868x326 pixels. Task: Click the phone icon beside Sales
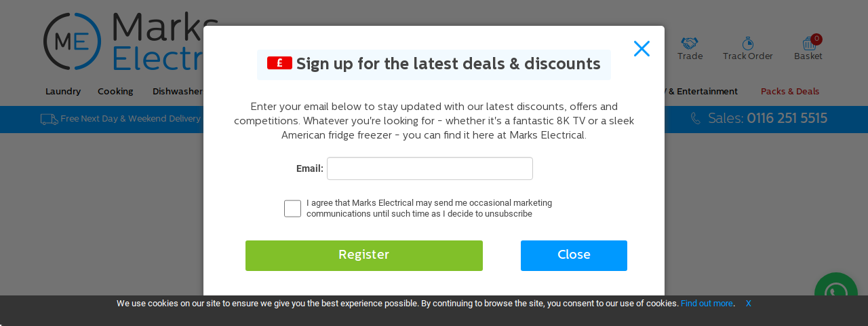coord(696,118)
